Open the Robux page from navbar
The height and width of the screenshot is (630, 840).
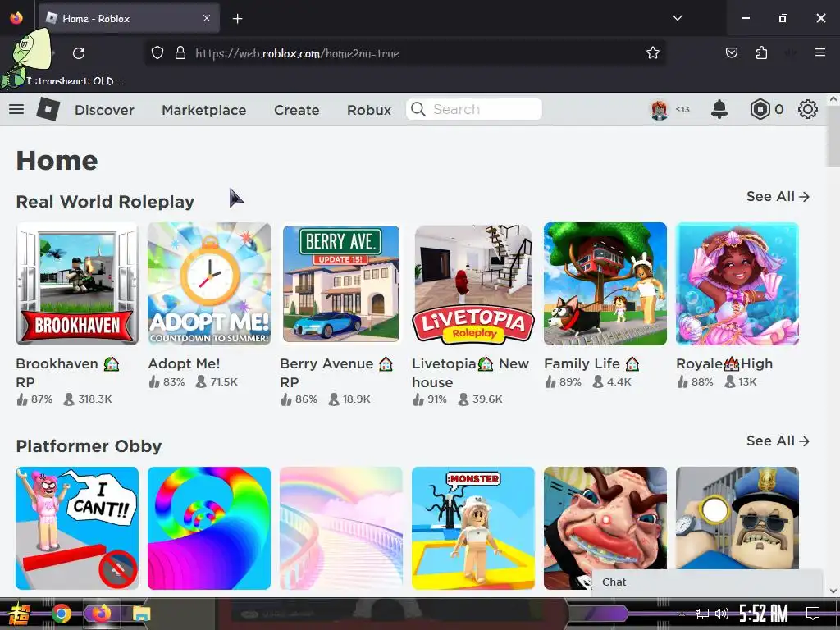point(369,110)
